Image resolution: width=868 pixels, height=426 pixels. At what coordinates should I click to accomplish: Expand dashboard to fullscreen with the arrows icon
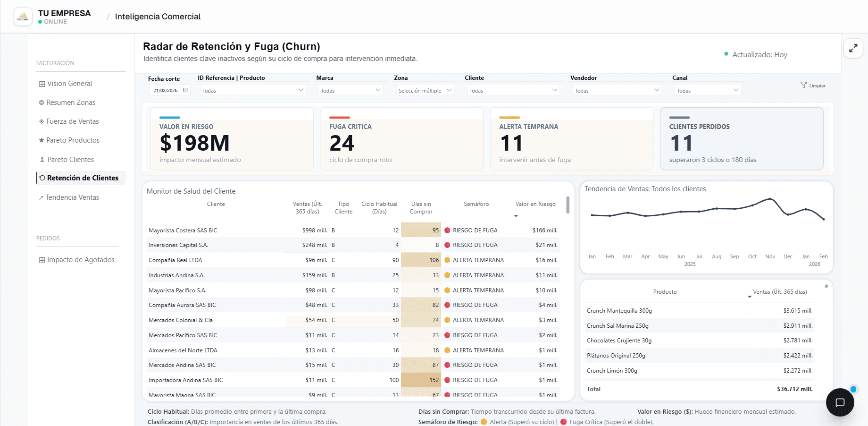click(x=853, y=48)
